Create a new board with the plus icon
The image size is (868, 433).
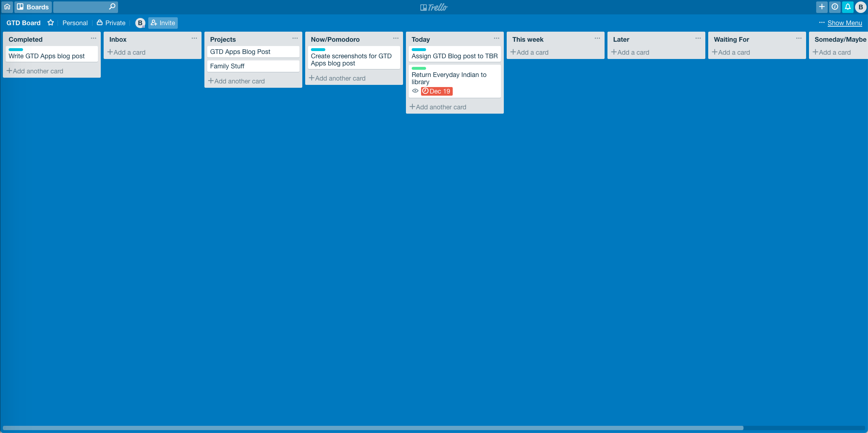tap(822, 7)
